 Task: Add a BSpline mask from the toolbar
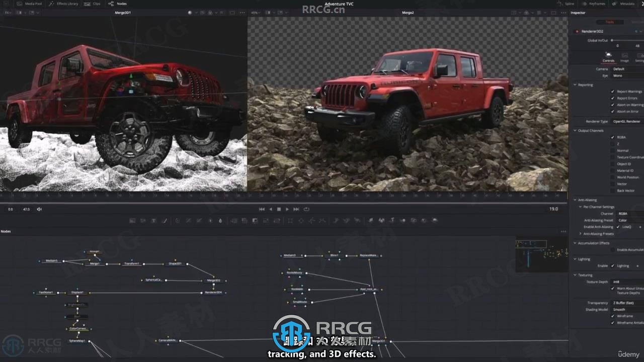(323, 220)
